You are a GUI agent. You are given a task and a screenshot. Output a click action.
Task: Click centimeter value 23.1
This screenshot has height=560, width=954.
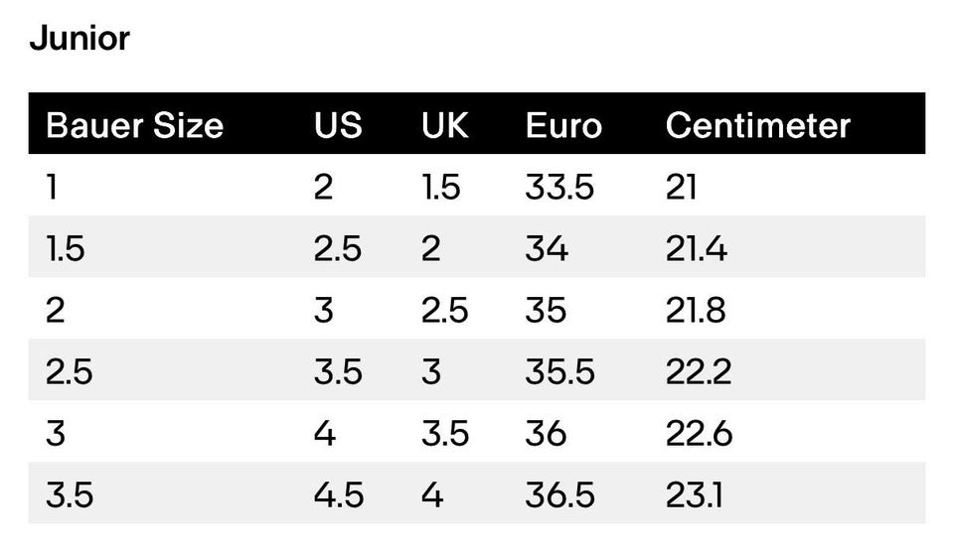tap(695, 494)
